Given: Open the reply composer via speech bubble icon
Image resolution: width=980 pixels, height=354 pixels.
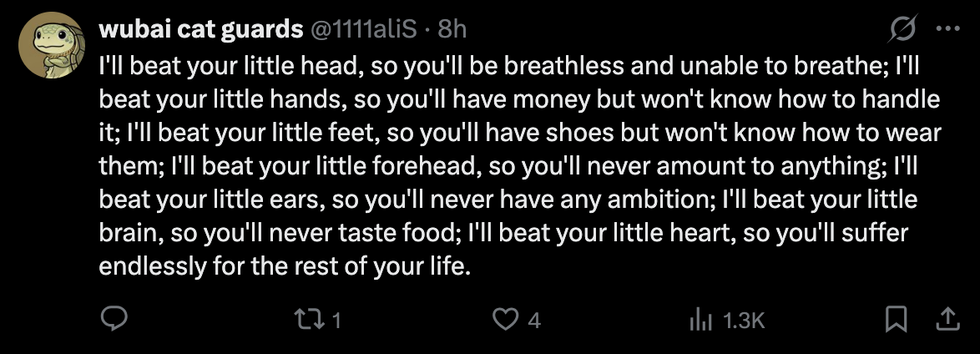Looking at the screenshot, I should pyautogui.click(x=114, y=318).
